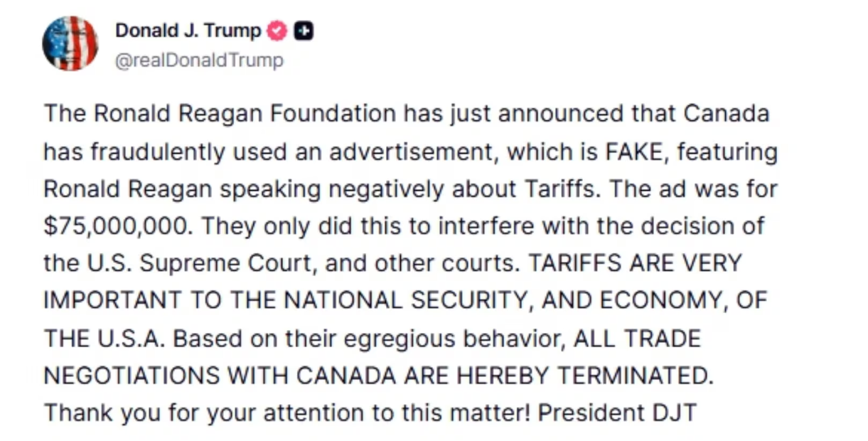Open the Donald J. Trump display name
868x441 pixels.
188,31
